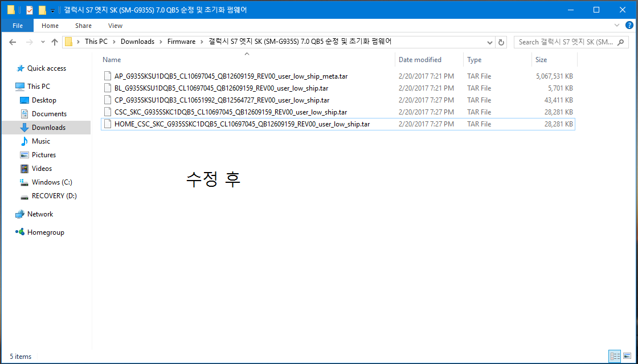Image resolution: width=638 pixels, height=364 pixels.
Task: Switch to the large icons view in the status bar
Action: [627, 356]
